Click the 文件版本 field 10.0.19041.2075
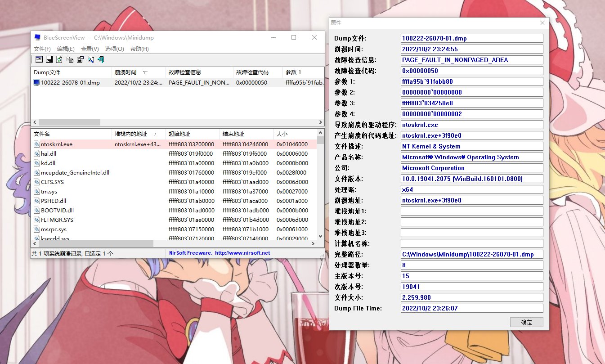 (472, 179)
